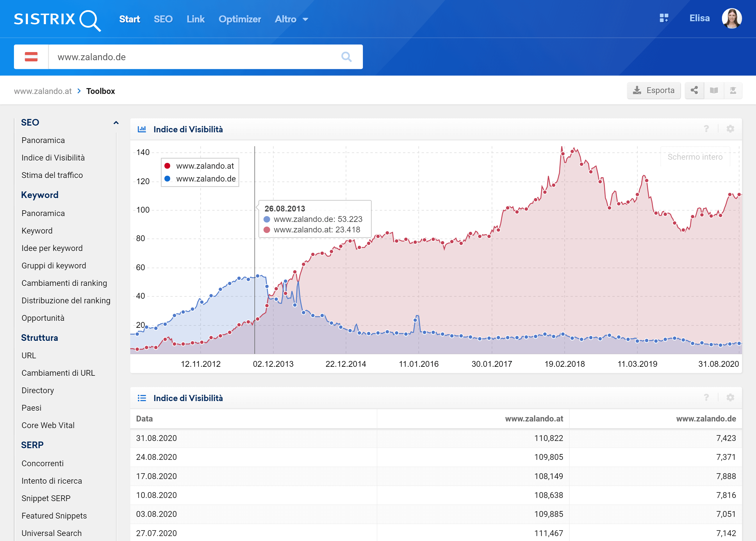756x541 pixels.
Task: Open Snippet SERP
Action: point(46,498)
